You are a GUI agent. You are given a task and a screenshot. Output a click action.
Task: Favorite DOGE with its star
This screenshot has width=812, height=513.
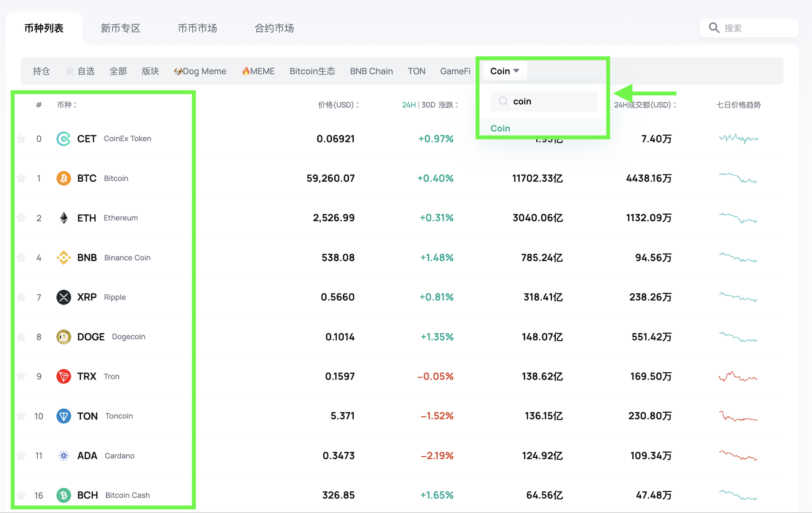21,337
